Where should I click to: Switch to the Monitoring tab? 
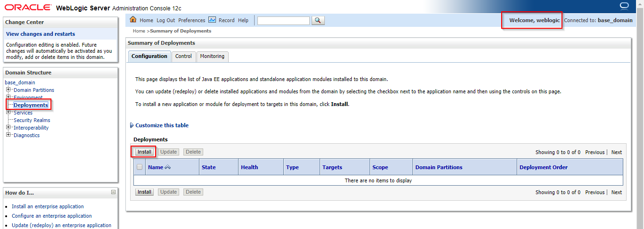click(x=212, y=56)
